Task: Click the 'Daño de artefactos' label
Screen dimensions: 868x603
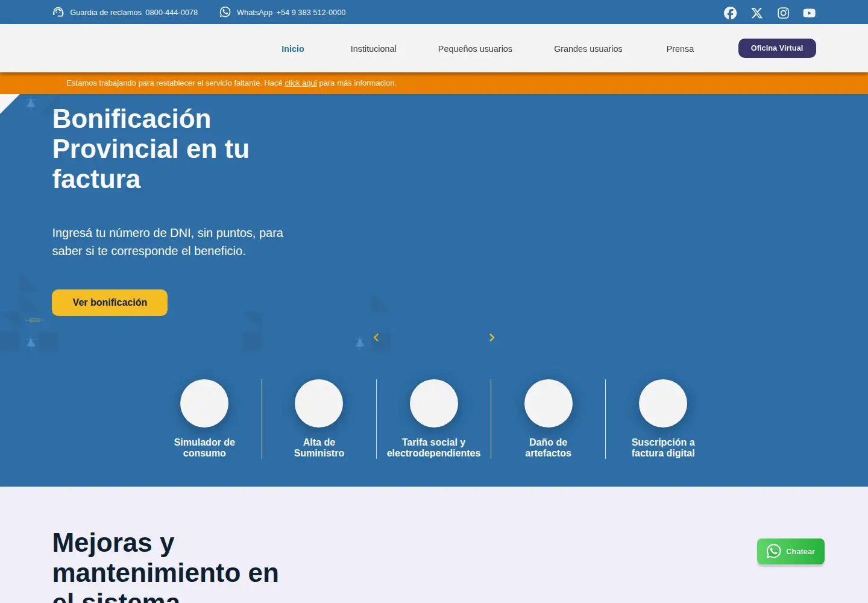Action: pyautogui.click(x=549, y=447)
